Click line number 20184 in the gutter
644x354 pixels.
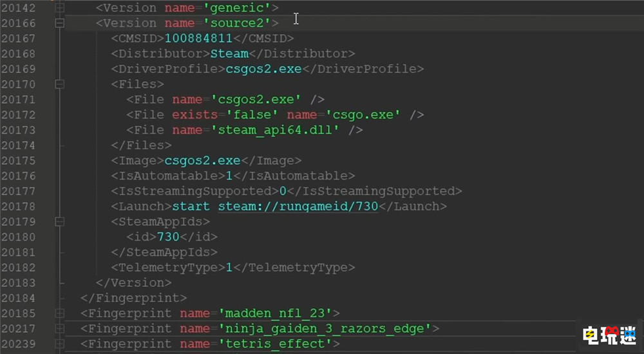click(19, 298)
